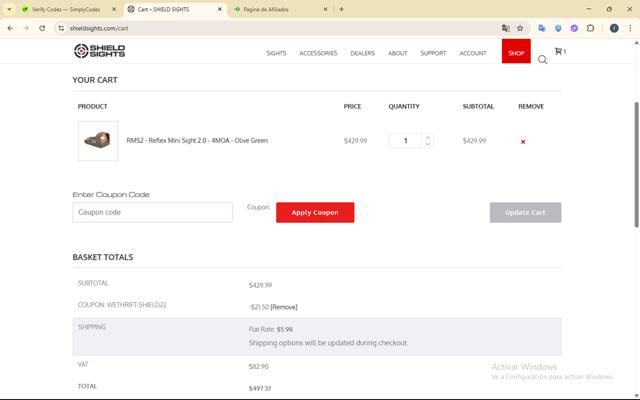Click the page vertical scrollbar thumb
This screenshot has height=400, width=640.
636,164
